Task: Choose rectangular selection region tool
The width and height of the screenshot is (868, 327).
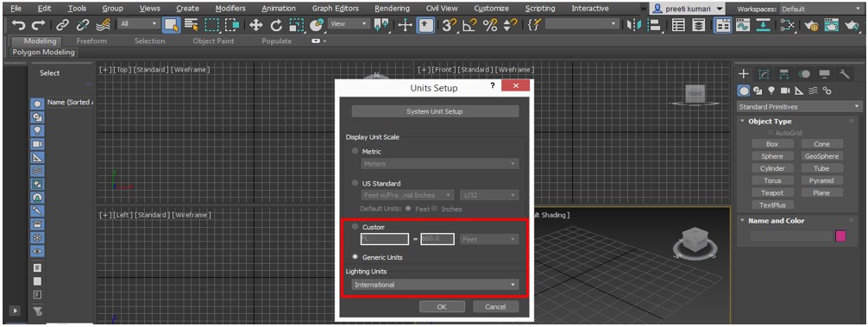Action: (x=212, y=24)
